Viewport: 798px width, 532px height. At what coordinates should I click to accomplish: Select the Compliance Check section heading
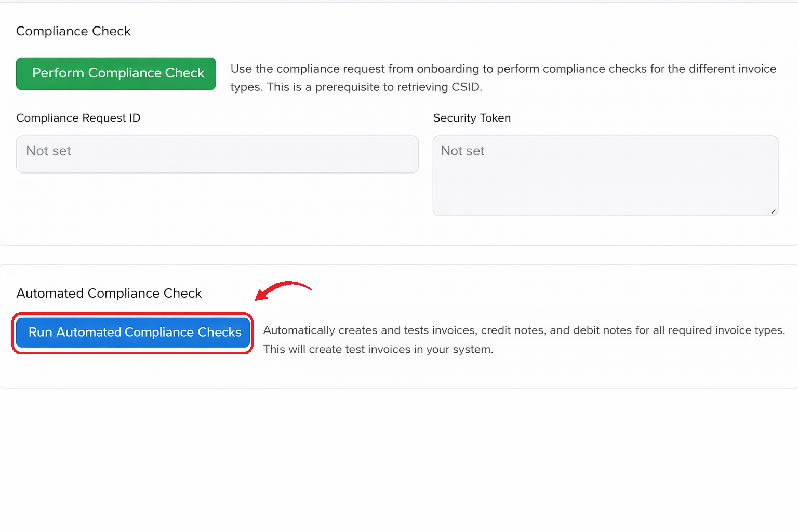[x=73, y=31]
